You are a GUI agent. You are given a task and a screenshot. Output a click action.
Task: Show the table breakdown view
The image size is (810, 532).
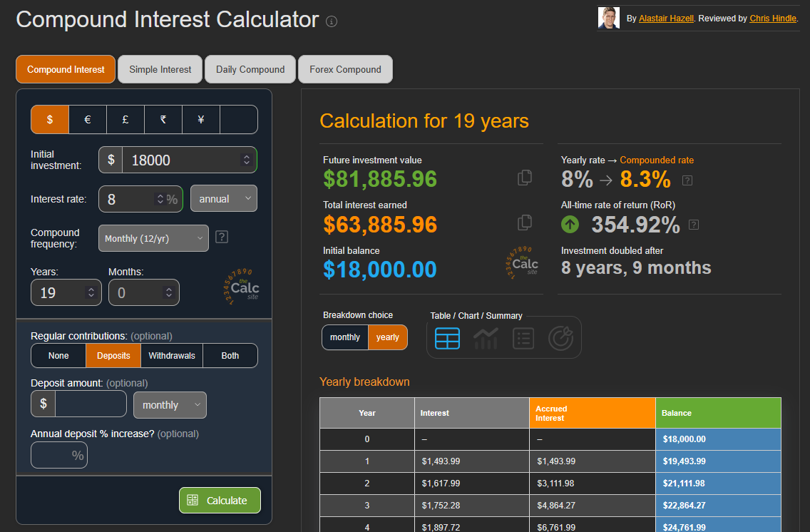point(447,339)
